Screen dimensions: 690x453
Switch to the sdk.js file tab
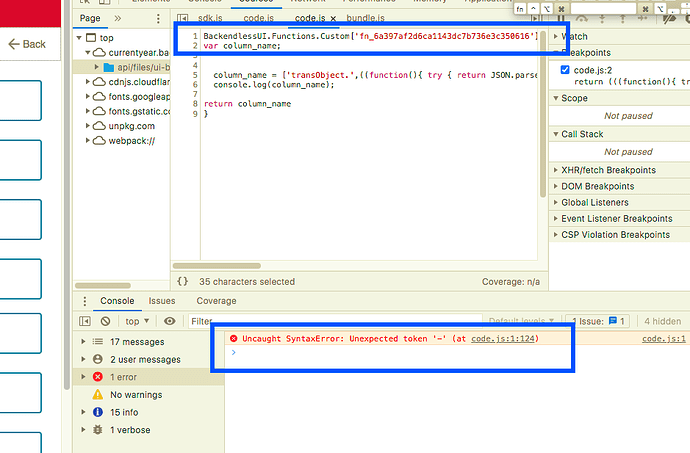click(x=210, y=18)
